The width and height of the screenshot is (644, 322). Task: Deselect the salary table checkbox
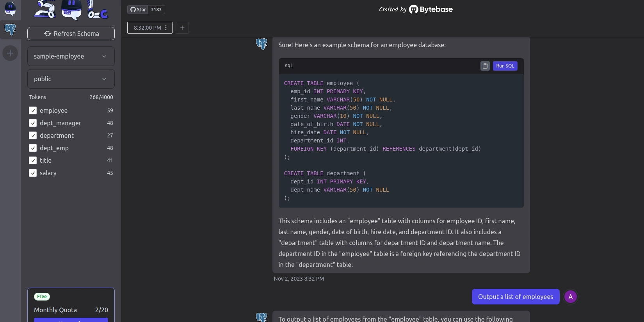[33, 173]
